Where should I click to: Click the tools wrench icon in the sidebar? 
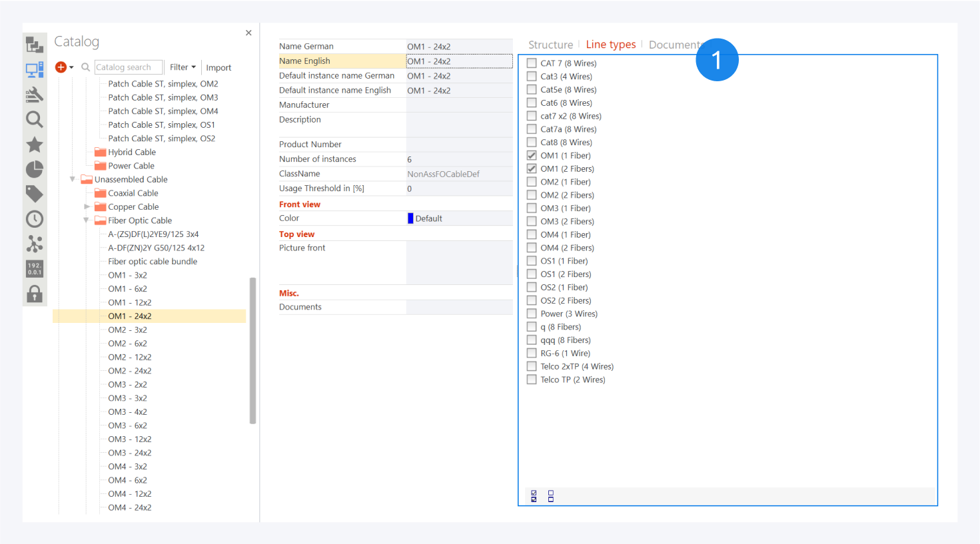(35, 95)
